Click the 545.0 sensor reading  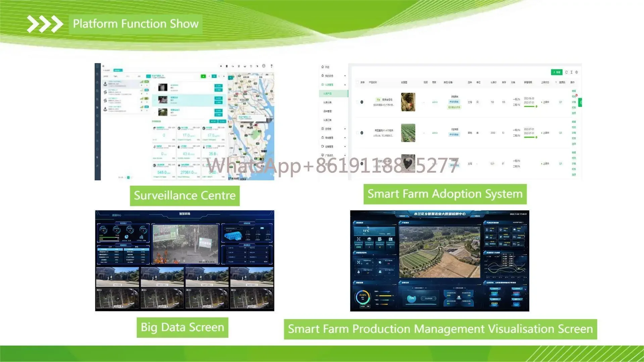pyautogui.click(x=162, y=172)
